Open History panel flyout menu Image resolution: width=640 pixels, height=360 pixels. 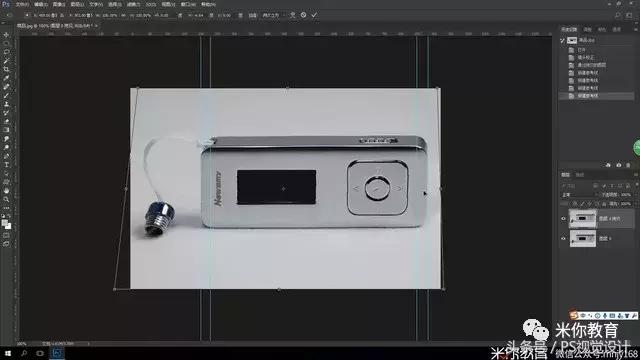[x=636, y=29]
